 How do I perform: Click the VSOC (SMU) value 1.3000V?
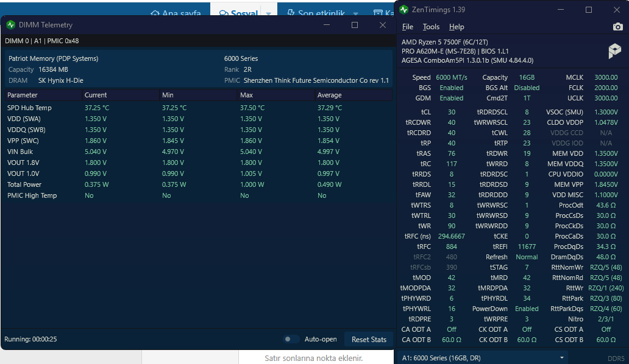coord(606,112)
